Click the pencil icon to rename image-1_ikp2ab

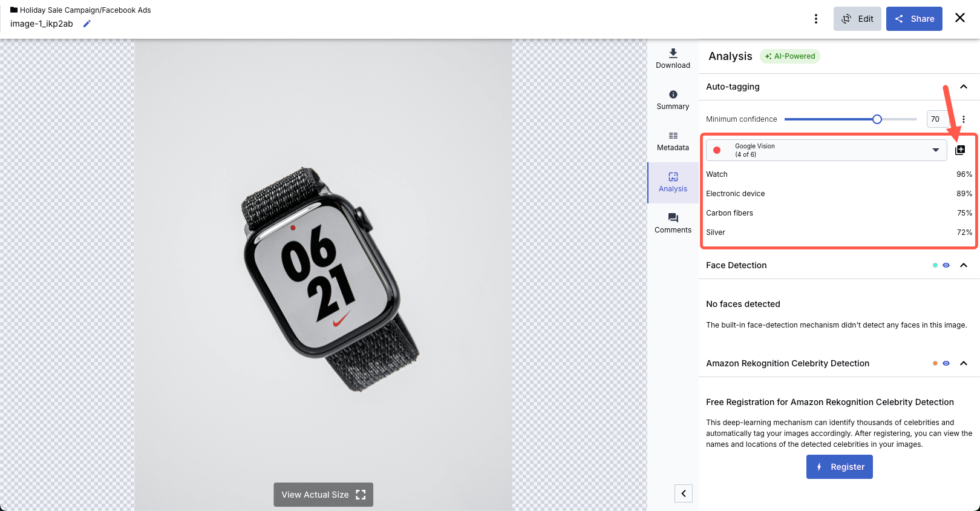point(87,24)
